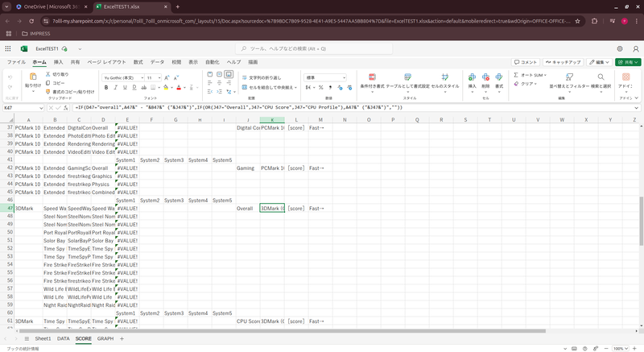Switch to the データ ribbon tab
This screenshot has height=352, width=644.
[157, 62]
